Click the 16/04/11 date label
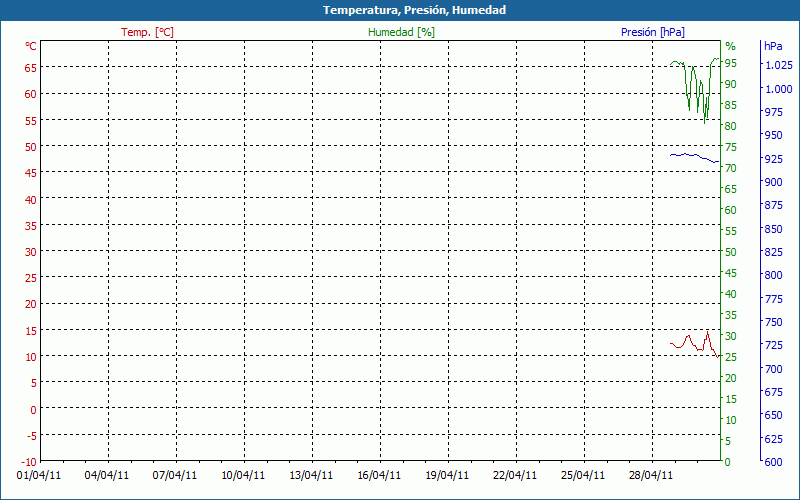Viewport: 800px width, 500px height. coord(379,476)
